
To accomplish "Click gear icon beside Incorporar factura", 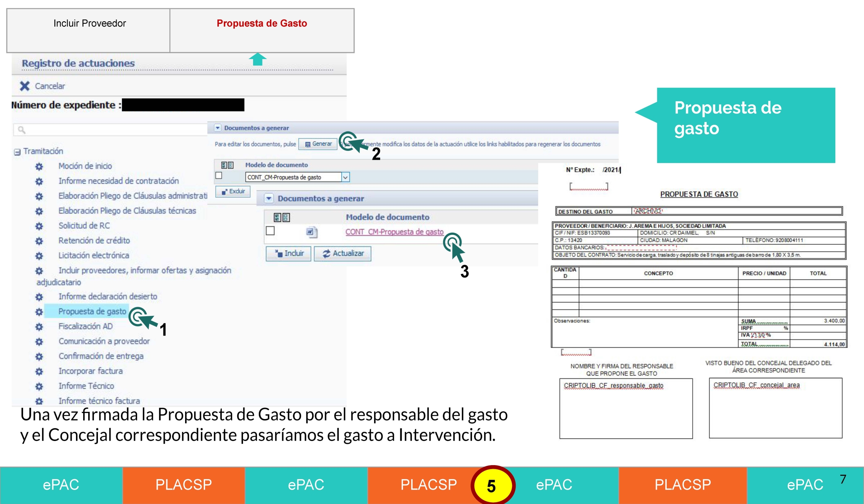I will (39, 371).
